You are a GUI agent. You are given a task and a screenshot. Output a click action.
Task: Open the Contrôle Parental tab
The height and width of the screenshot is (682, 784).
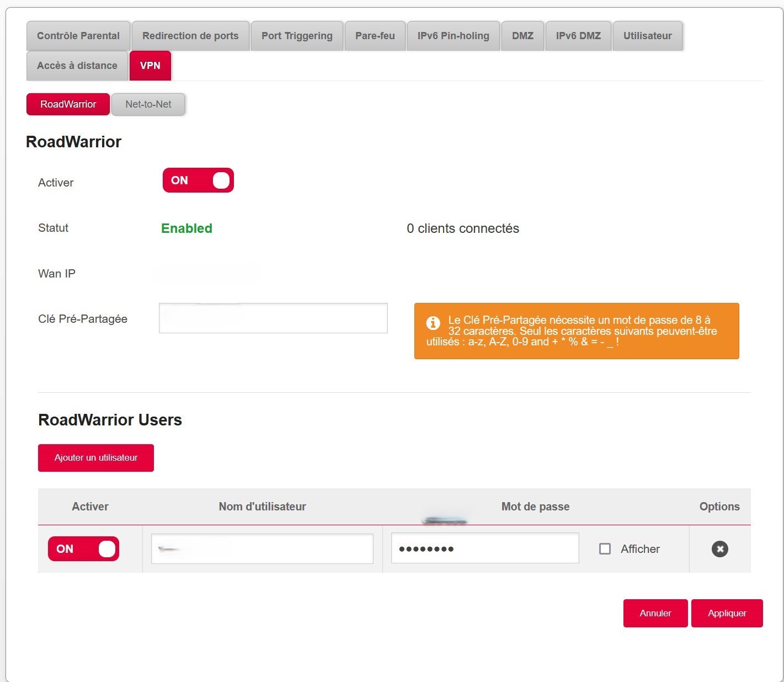coord(78,36)
